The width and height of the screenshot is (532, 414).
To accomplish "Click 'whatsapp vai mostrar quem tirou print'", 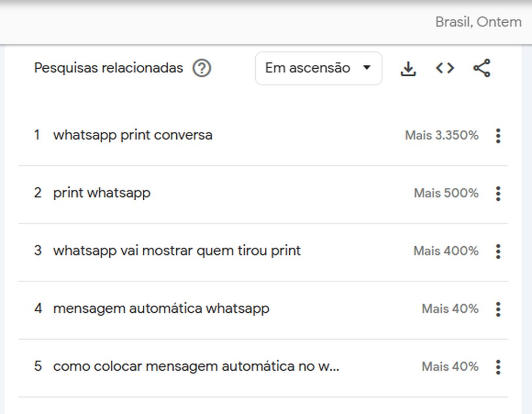I will point(176,251).
